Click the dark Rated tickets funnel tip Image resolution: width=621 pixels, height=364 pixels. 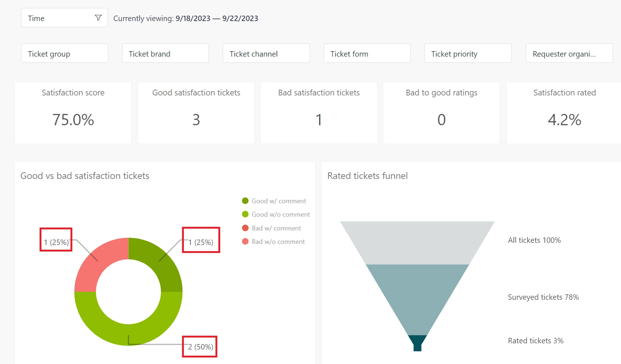pyautogui.click(x=418, y=343)
